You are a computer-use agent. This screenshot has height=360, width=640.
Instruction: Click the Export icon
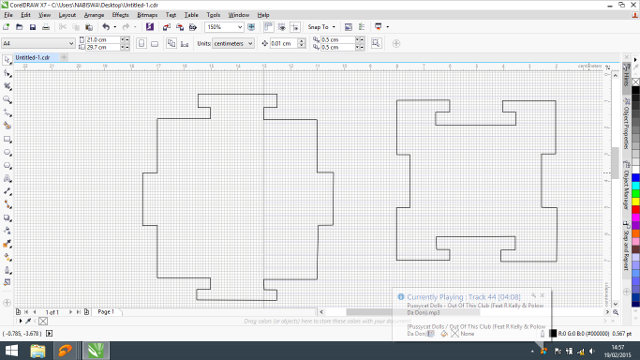(x=180, y=27)
